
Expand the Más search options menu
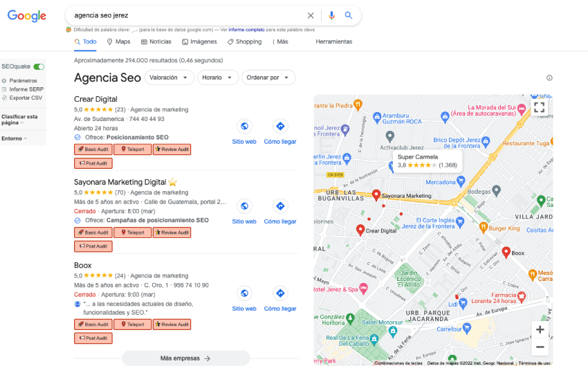[x=280, y=42]
